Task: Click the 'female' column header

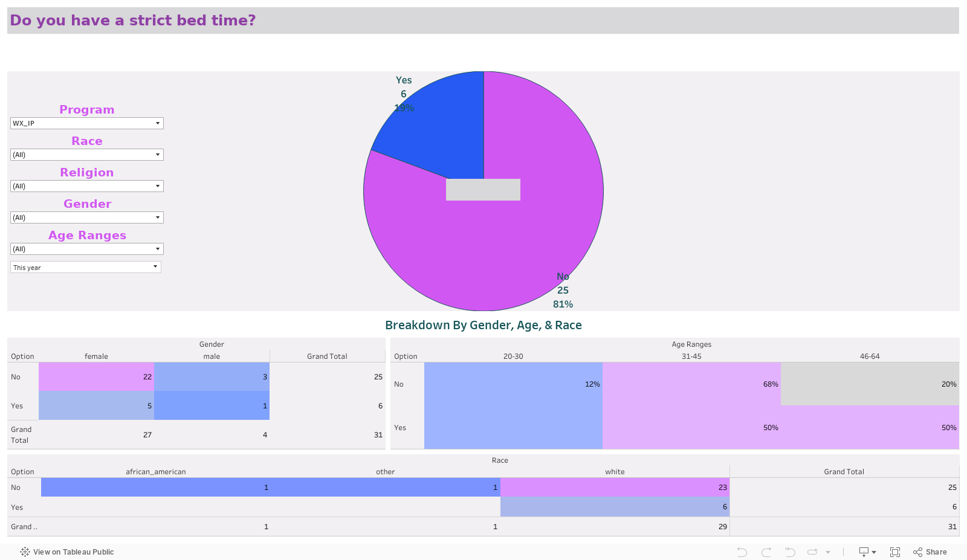Action: [x=96, y=356]
